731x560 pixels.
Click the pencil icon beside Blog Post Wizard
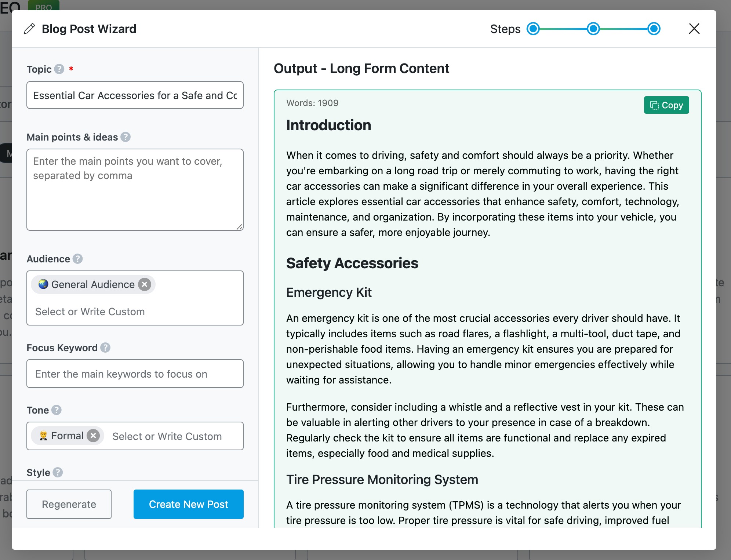coord(29,29)
